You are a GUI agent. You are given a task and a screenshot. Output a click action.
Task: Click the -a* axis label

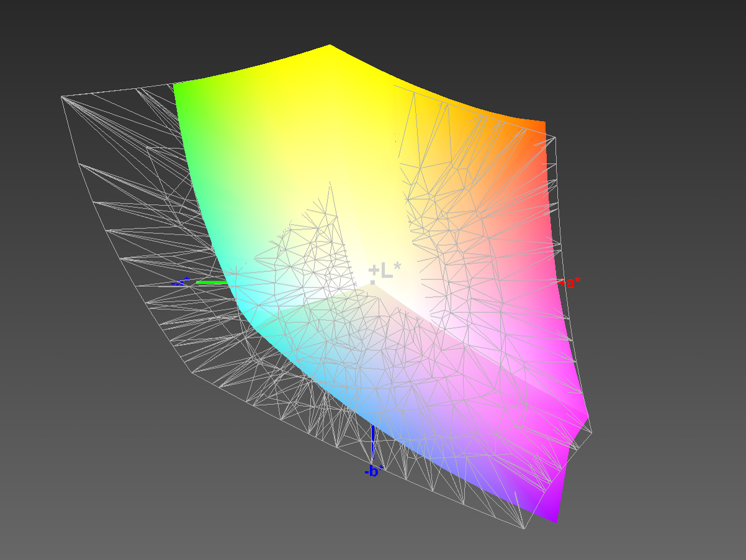pos(180,283)
